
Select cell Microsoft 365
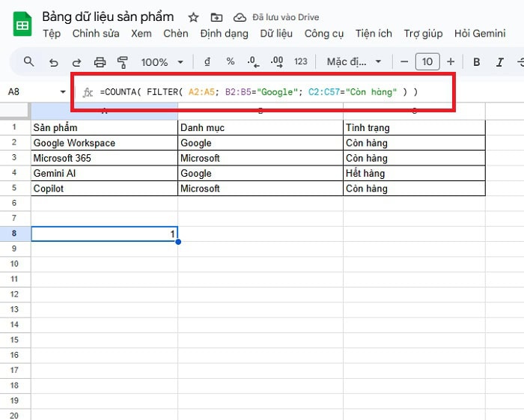click(x=104, y=158)
